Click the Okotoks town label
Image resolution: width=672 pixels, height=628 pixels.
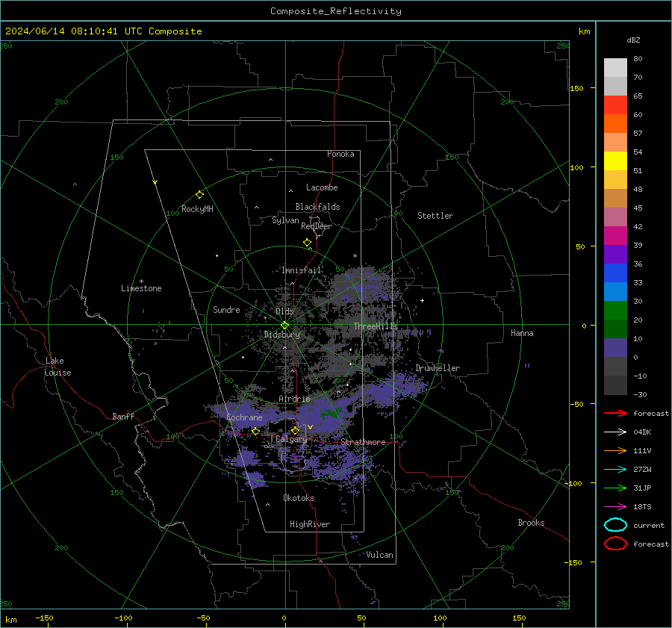click(x=299, y=498)
